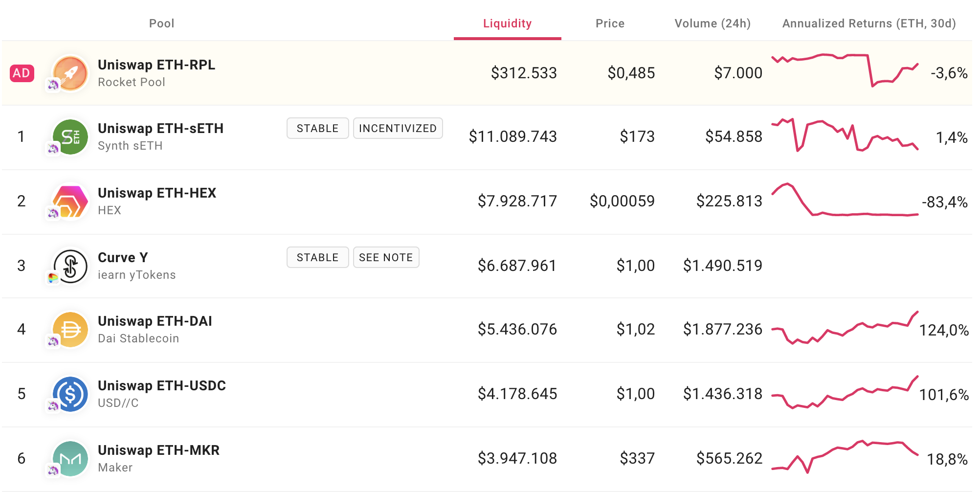The image size is (980, 492).
Task: Sort by Volume (24h) column header
Action: pos(713,23)
